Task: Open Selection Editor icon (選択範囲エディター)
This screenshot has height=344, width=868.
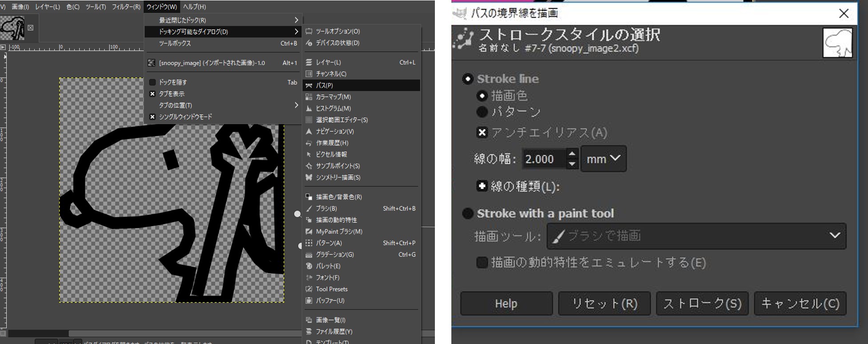Action: [309, 120]
